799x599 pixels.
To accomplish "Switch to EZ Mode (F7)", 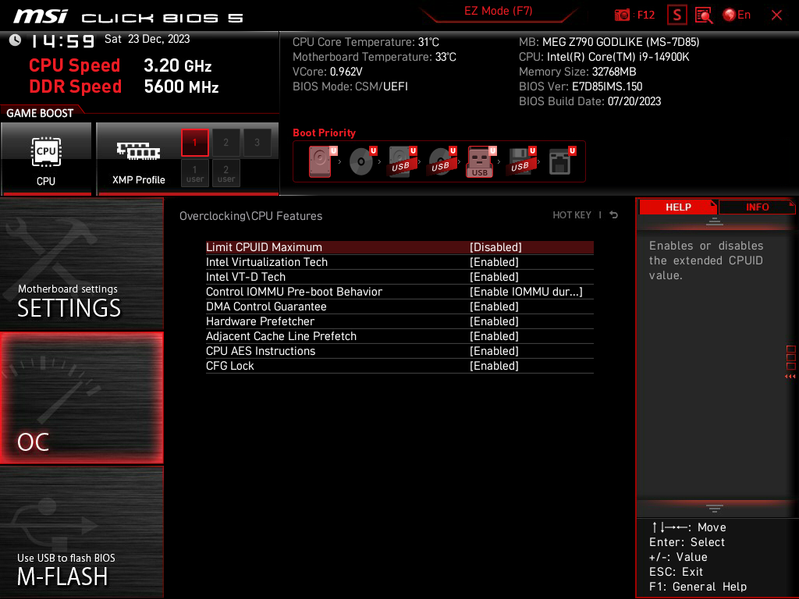I will coord(498,11).
